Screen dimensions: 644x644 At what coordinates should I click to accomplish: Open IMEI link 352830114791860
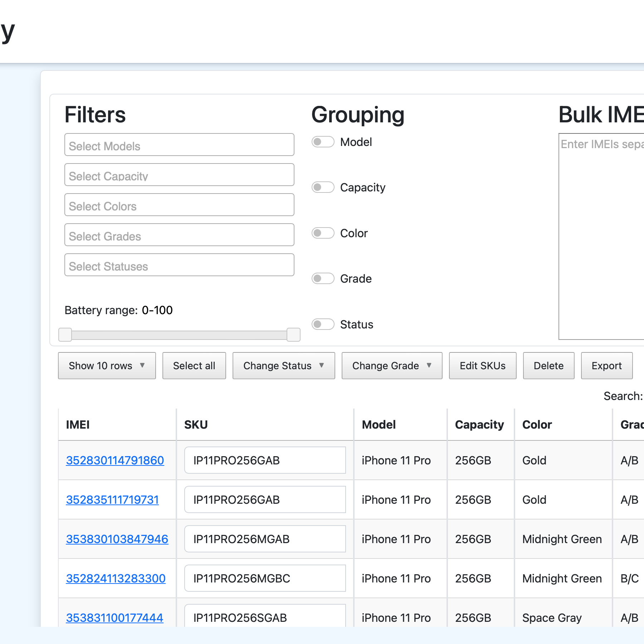pos(115,460)
